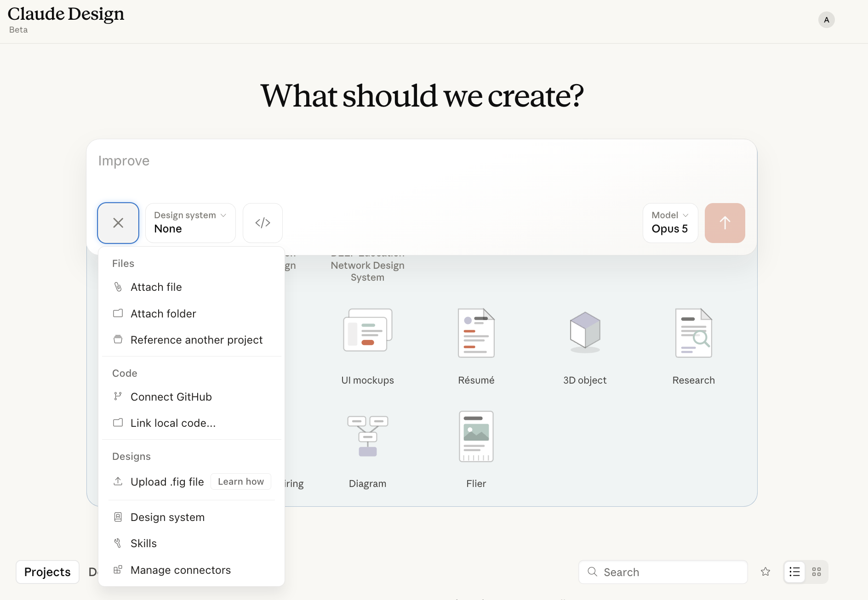868x600 pixels.
Task: Click the Résumé label
Action: pos(476,380)
